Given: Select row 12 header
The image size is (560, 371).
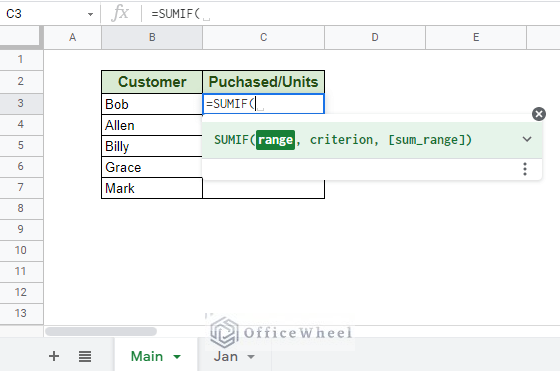Looking at the screenshot, I should click(21, 292).
